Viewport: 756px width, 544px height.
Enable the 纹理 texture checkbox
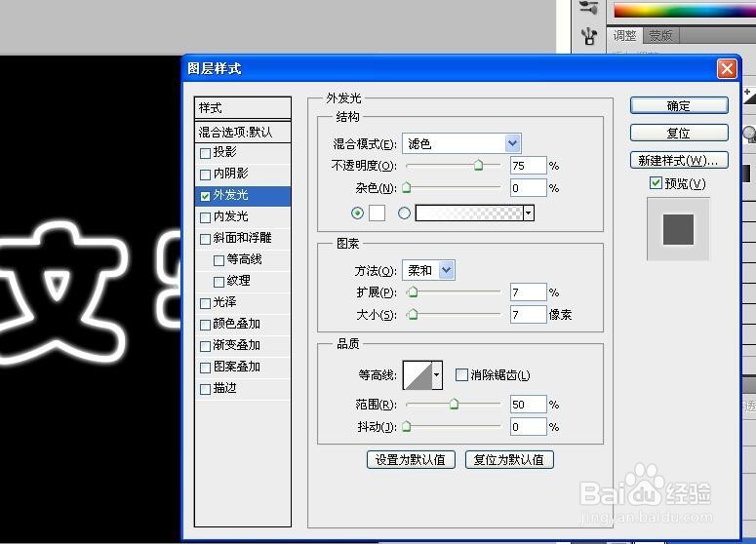(219, 282)
